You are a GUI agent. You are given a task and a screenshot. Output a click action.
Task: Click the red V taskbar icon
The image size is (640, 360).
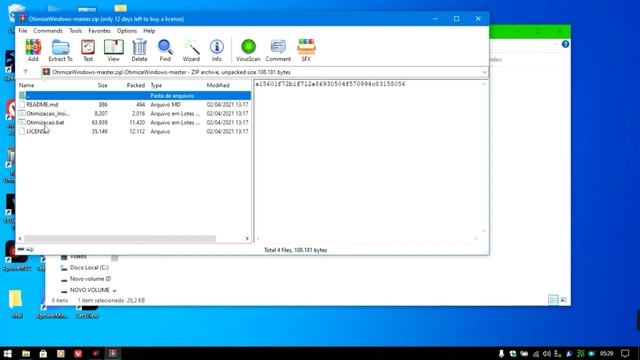click(x=78, y=353)
